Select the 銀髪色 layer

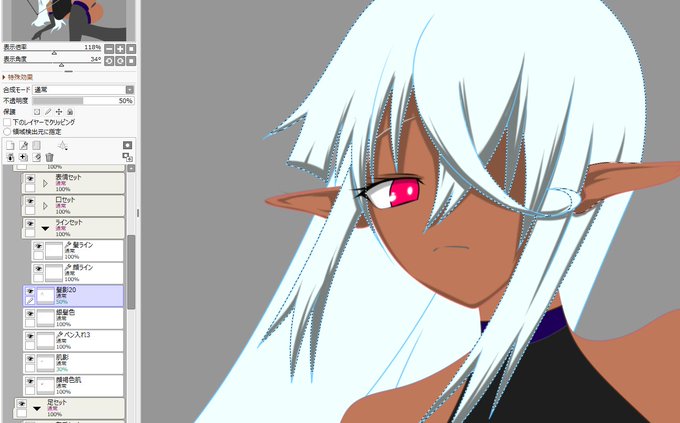click(x=73, y=318)
